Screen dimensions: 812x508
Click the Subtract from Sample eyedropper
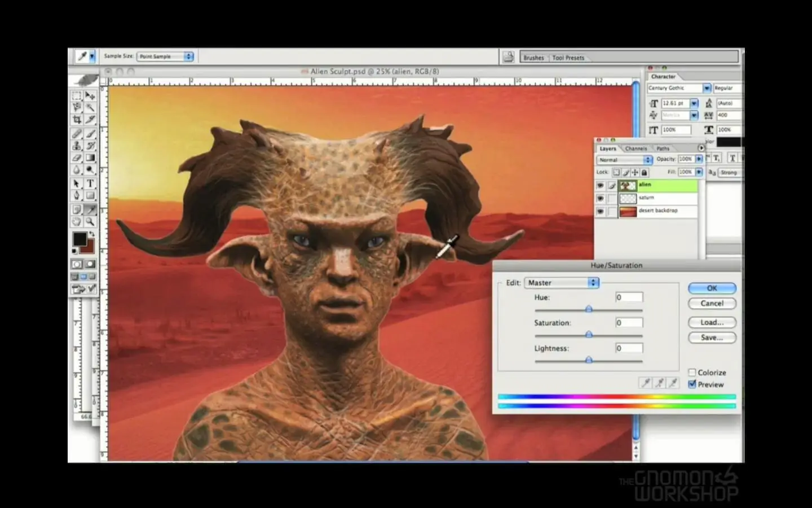click(x=673, y=383)
